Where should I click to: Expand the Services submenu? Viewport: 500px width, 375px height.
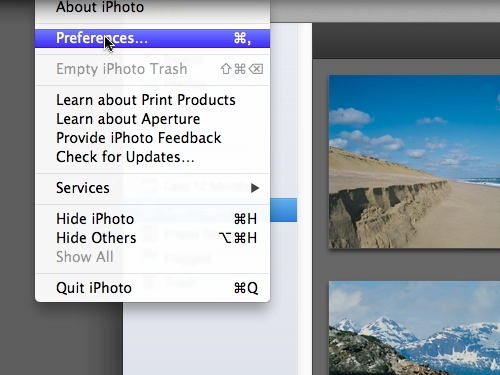coord(152,188)
